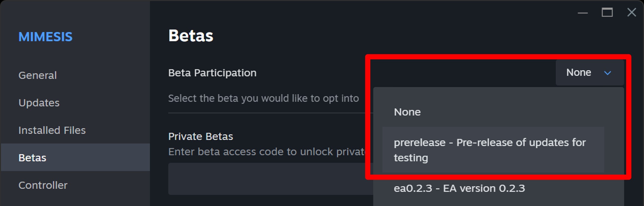Image resolution: width=644 pixels, height=206 pixels.
Task: Select prerelease - Pre-release of updates for testing
Action: click(x=490, y=150)
